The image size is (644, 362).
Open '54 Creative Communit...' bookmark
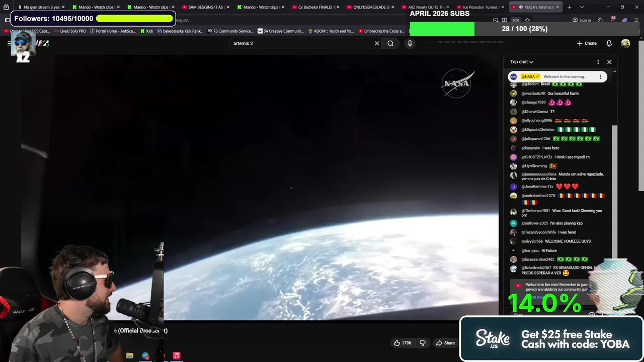(280, 31)
